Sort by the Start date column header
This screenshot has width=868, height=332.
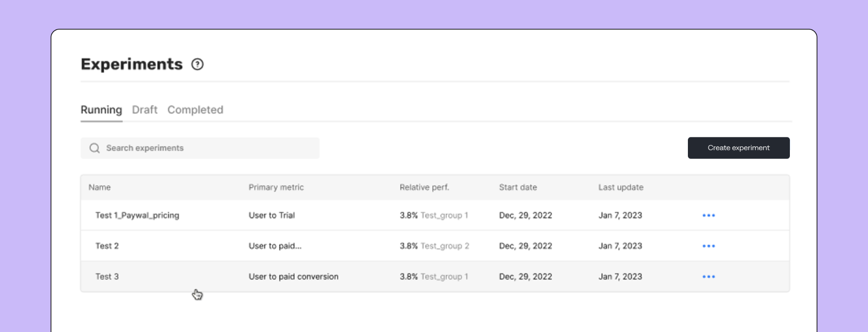click(518, 188)
